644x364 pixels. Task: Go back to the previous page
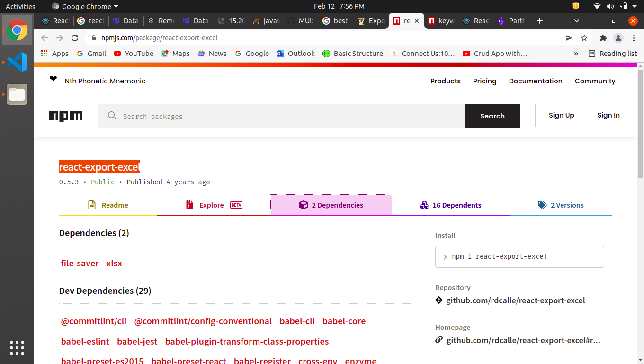point(45,38)
